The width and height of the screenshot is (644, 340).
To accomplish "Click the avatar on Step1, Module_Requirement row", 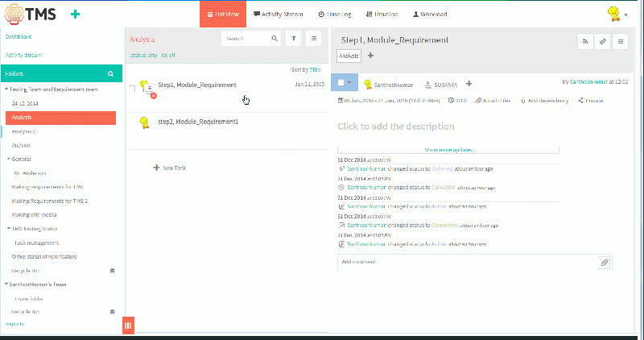I will 144,85.
